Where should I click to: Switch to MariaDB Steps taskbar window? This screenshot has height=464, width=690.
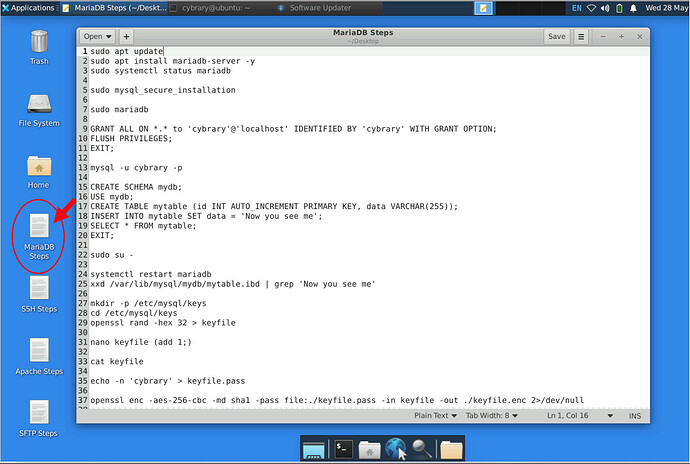[114, 8]
